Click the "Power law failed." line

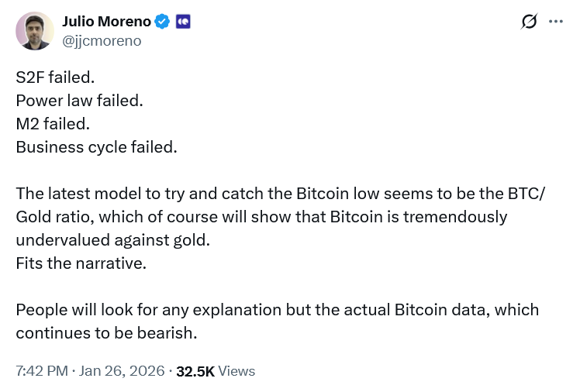tap(79, 101)
